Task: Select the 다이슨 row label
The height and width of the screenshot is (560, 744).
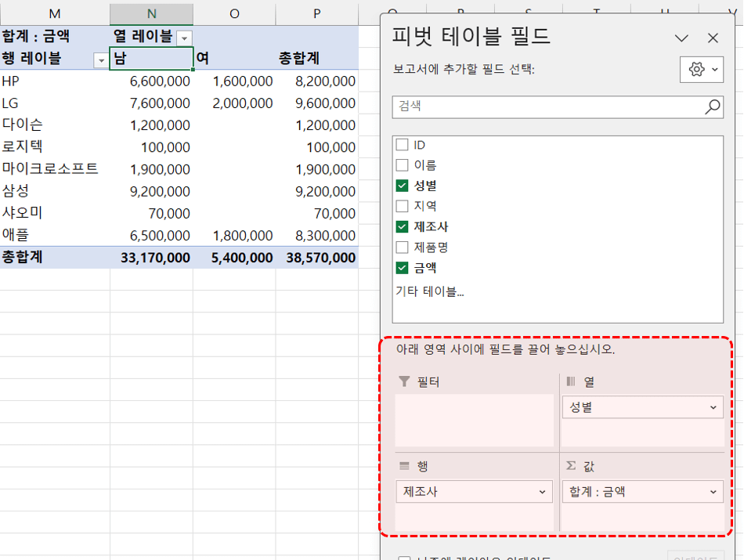Action: click(x=55, y=125)
